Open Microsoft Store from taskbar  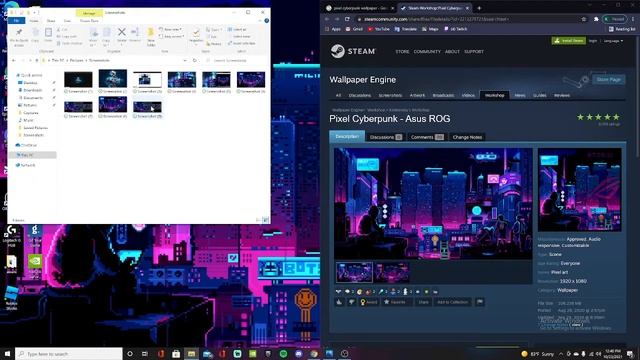coord(176,353)
